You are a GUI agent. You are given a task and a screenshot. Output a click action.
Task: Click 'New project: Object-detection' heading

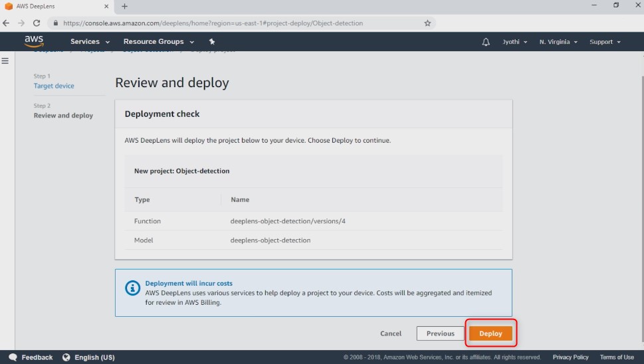point(181,171)
